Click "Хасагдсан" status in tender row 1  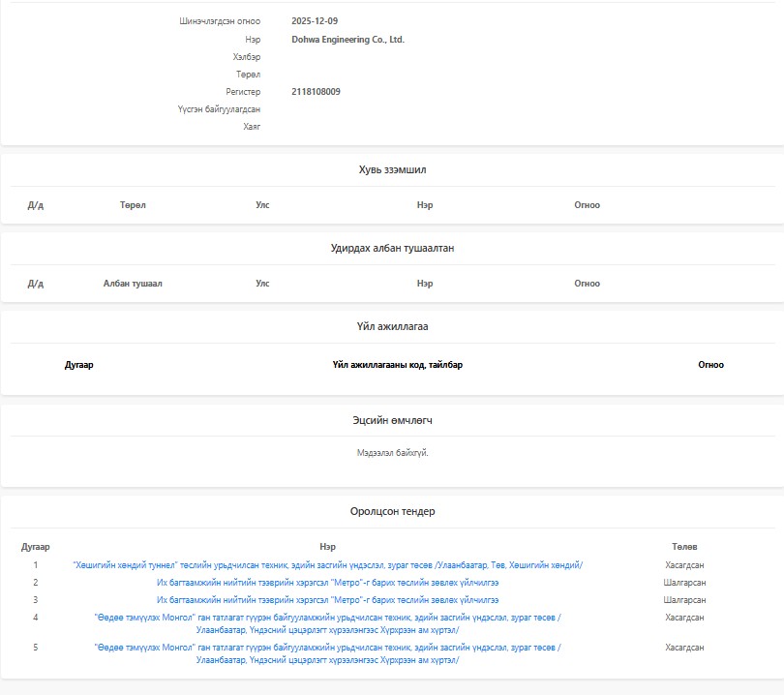(x=684, y=565)
